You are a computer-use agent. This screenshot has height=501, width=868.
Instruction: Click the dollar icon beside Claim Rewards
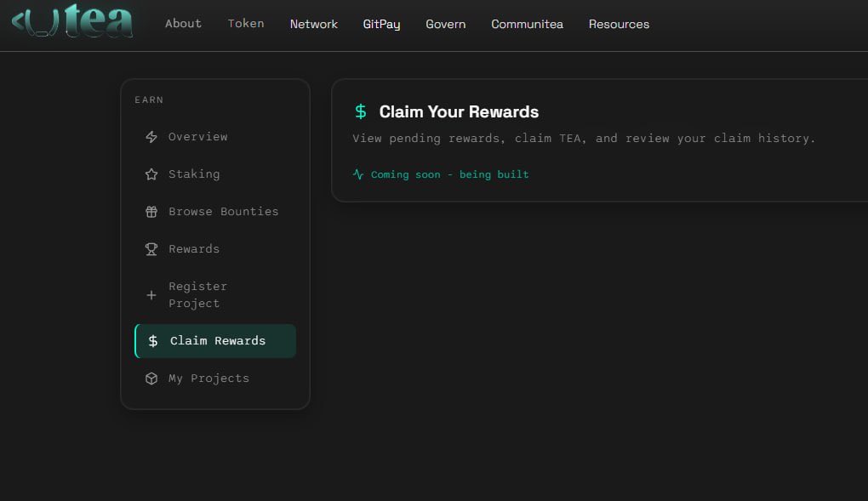click(x=153, y=341)
